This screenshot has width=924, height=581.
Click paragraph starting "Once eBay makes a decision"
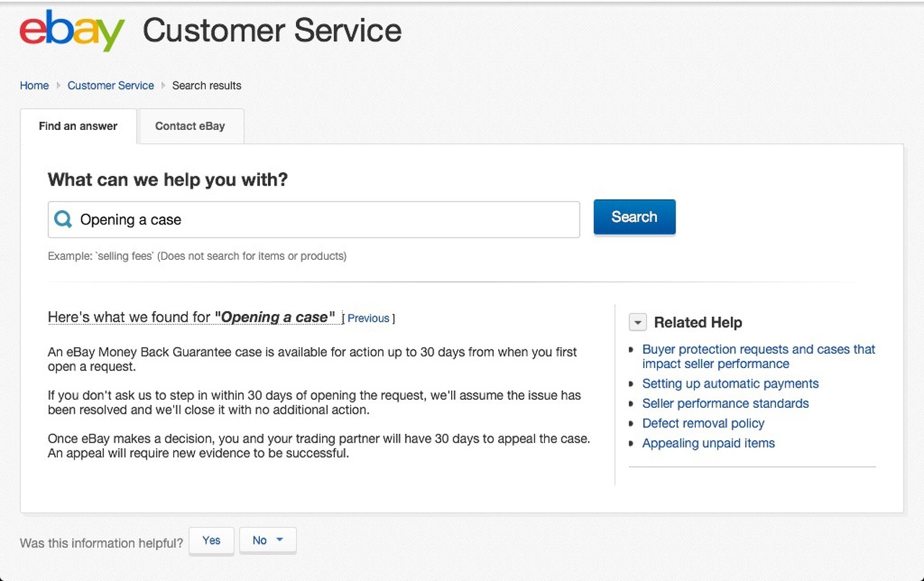pos(318,446)
